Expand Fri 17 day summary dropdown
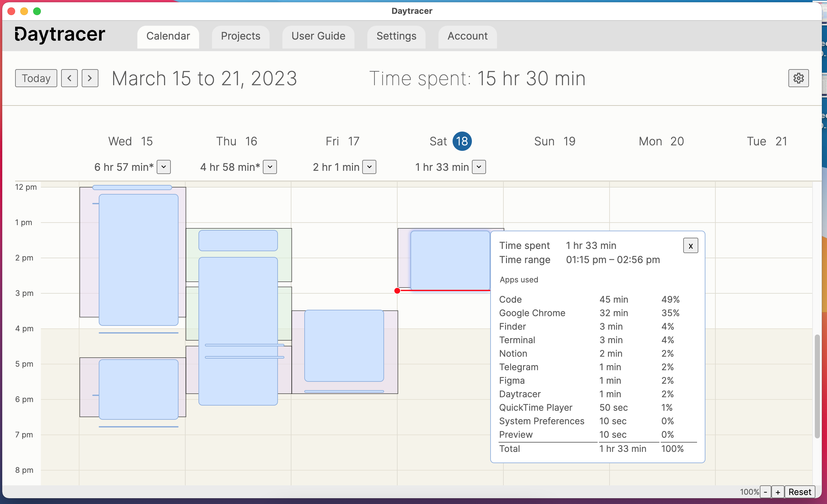 (x=369, y=167)
